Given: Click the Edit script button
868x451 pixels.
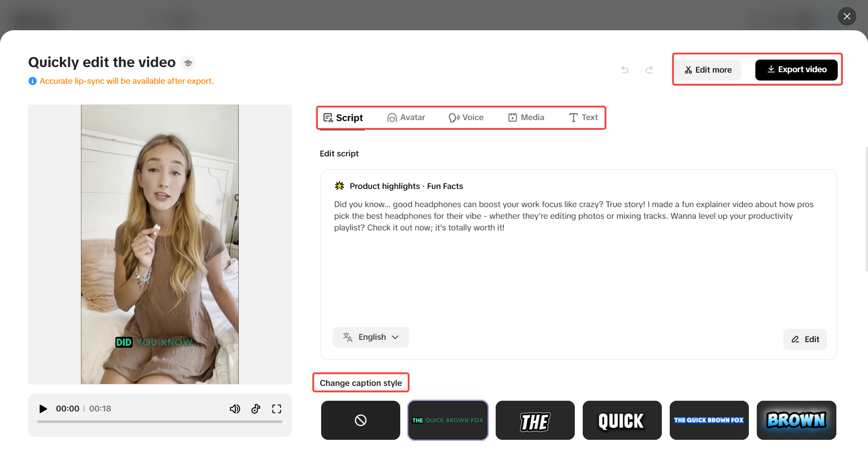Looking at the screenshot, I should [805, 339].
